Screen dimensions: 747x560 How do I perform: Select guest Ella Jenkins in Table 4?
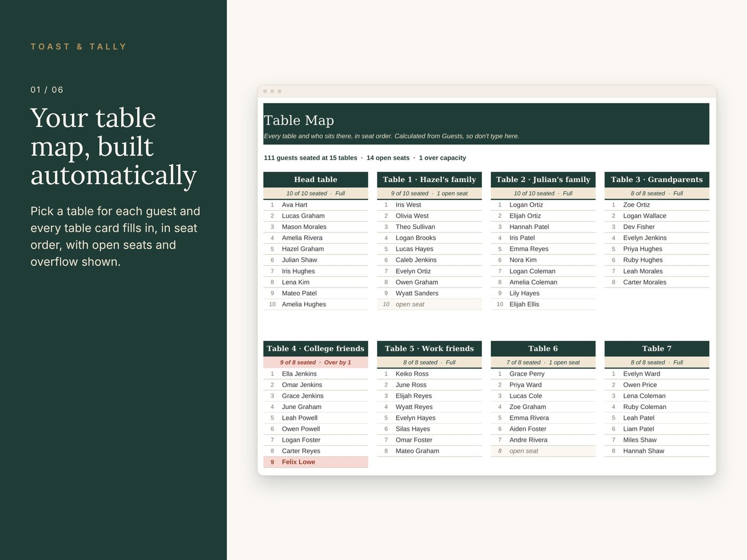315,374
